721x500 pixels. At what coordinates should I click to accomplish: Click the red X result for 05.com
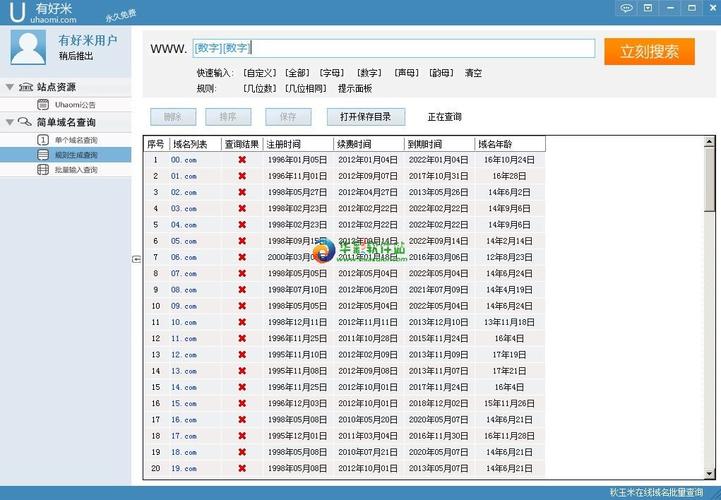(242, 241)
